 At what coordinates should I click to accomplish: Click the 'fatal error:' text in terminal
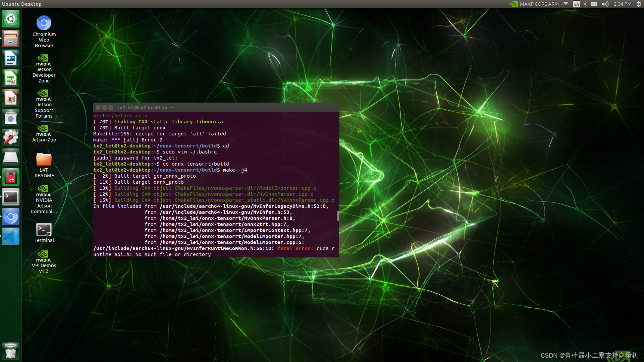pyautogui.click(x=295, y=248)
